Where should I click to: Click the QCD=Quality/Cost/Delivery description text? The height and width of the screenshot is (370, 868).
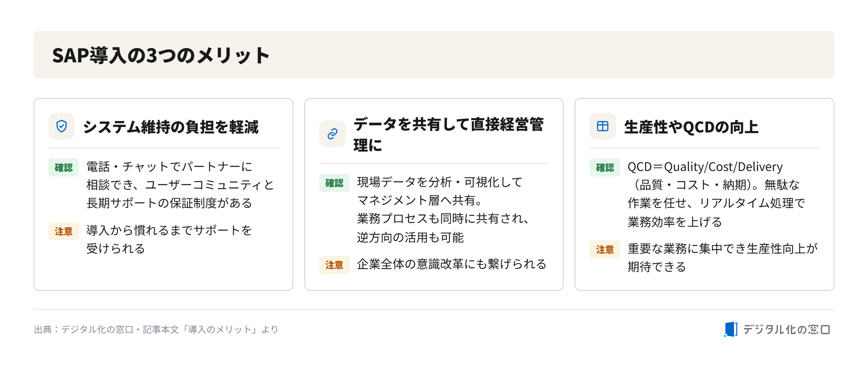(716, 194)
